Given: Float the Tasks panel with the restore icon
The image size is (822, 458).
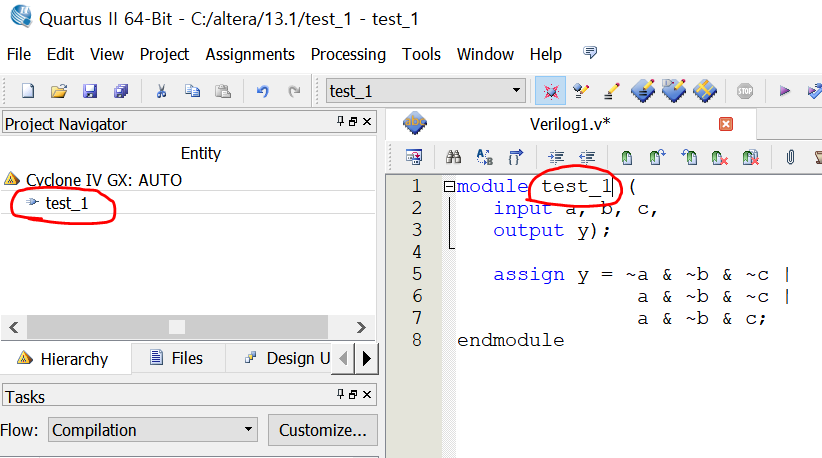Looking at the screenshot, I should tap(353, 394).
